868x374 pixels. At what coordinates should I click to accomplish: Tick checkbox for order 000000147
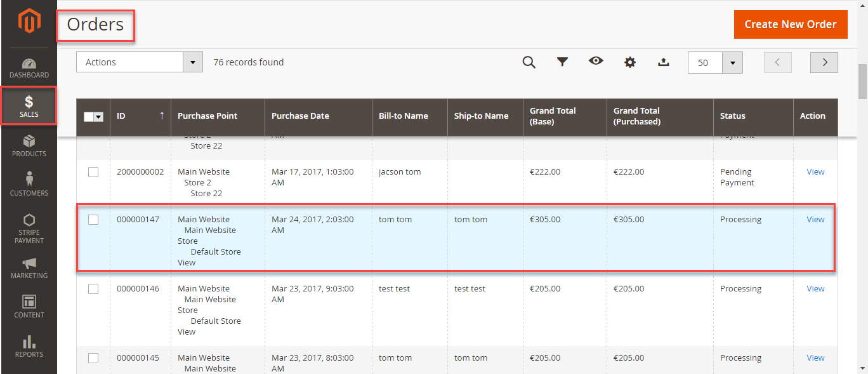point(93,220)
